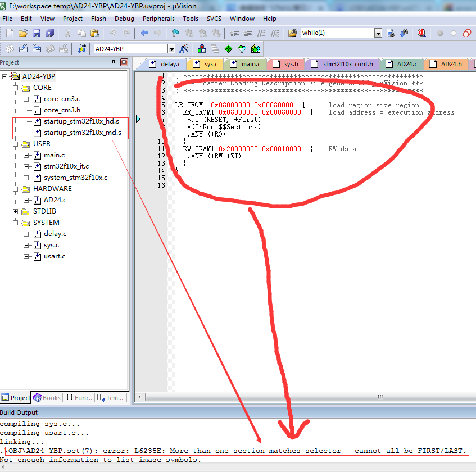This screenshot has width=476, height=472.
Task: Collapse the SYSTEM group
Action: tap(16, 223)
